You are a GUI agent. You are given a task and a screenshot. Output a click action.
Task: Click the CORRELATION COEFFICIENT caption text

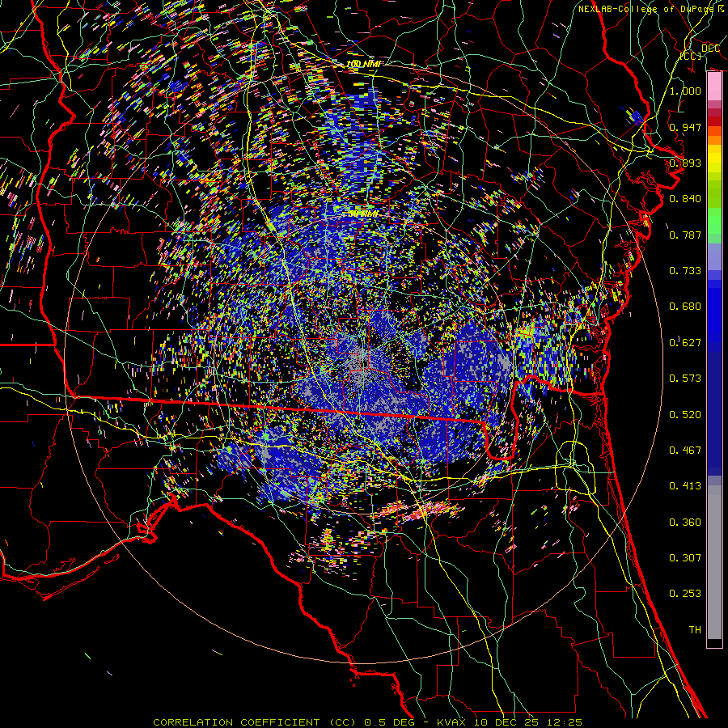tap(237, 722)
